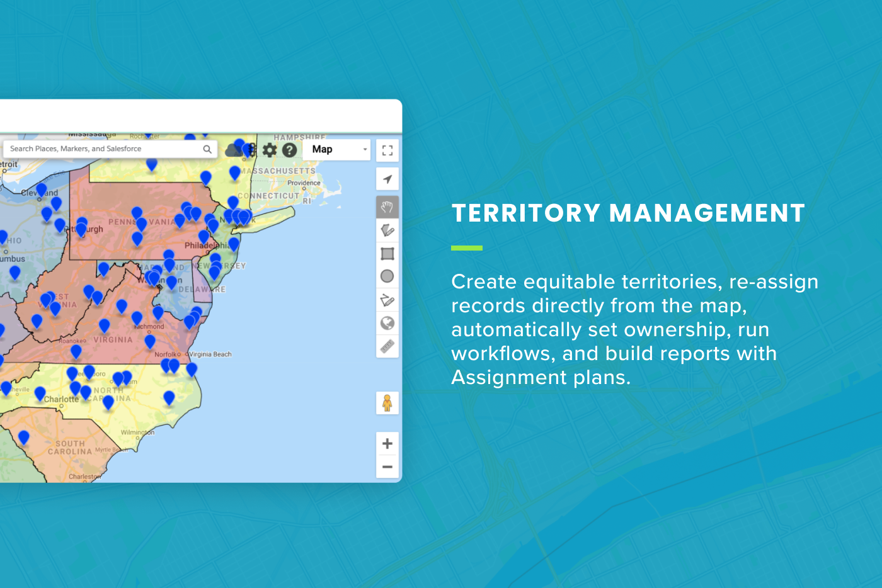Zoom in with the plus button

click(387, 444)
